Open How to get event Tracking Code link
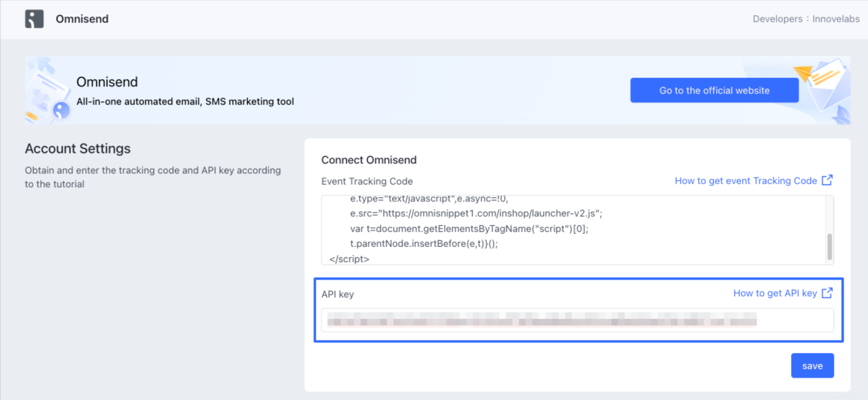The image size is (868, 400). pos(745,181)
